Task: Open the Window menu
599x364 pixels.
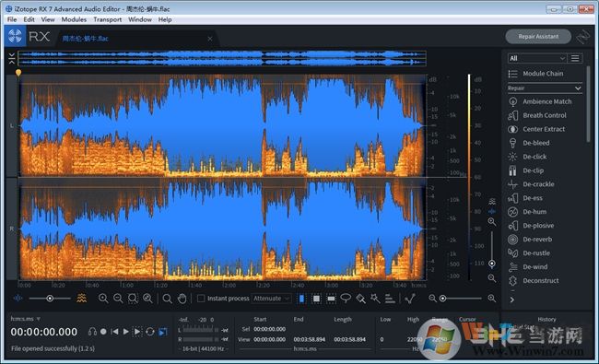Action: (x=140, y=19)
